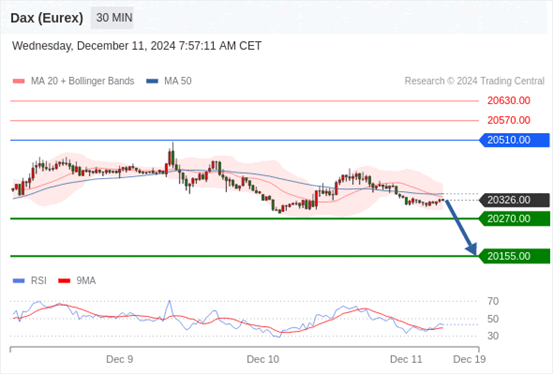Toggle the MA 50 legend entry
Image resolution: width=553 pixels, height=375 pixels.
(169, 81)
